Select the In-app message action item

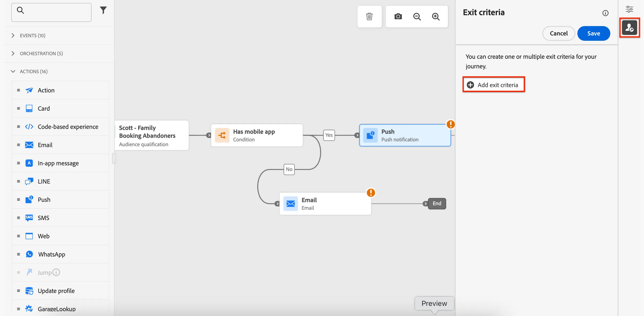click(61, 163)
